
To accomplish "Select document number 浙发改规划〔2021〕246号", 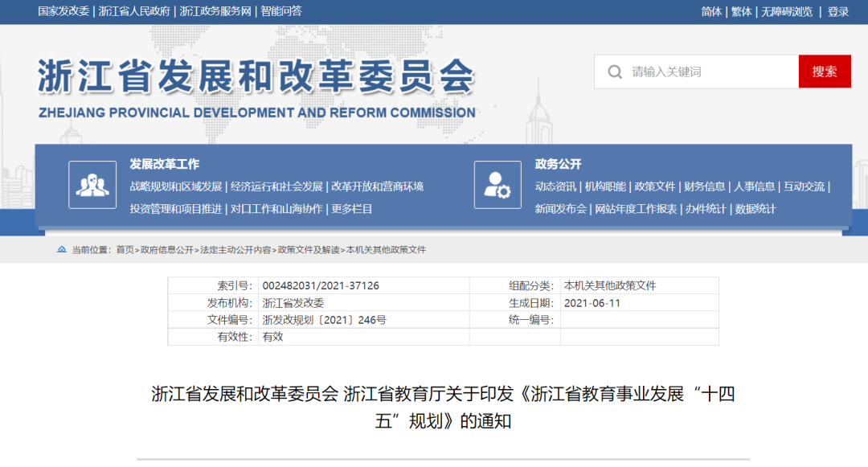I will coord(325,320).
